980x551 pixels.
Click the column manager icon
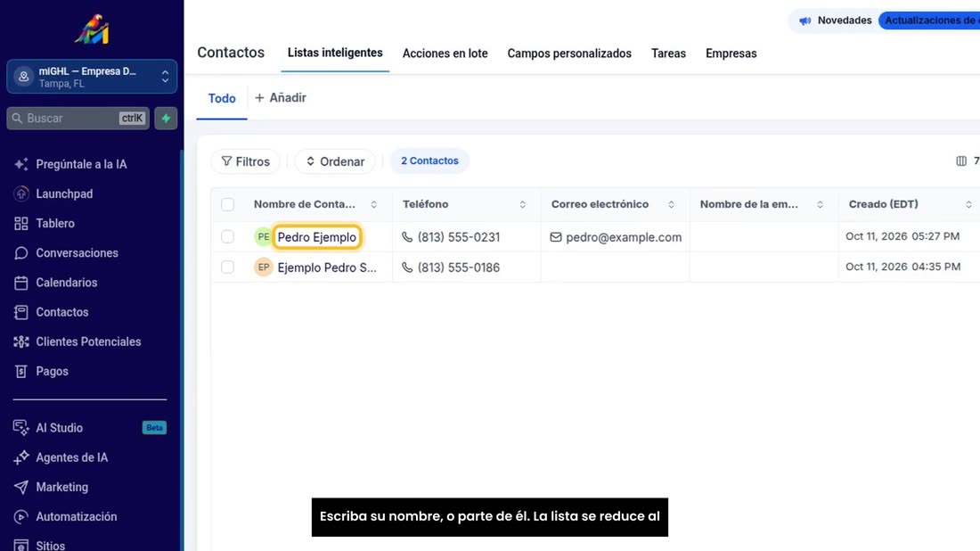coord(961,161)
